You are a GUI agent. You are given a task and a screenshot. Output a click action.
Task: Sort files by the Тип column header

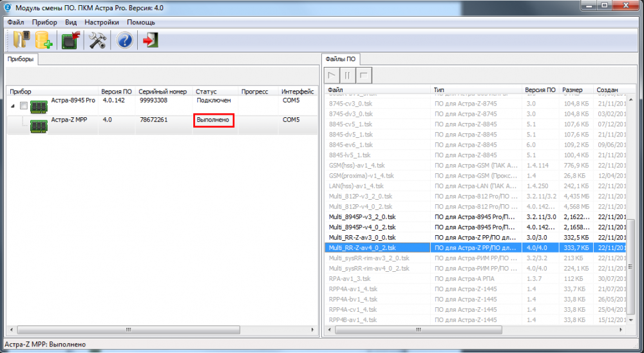(477, 90)
